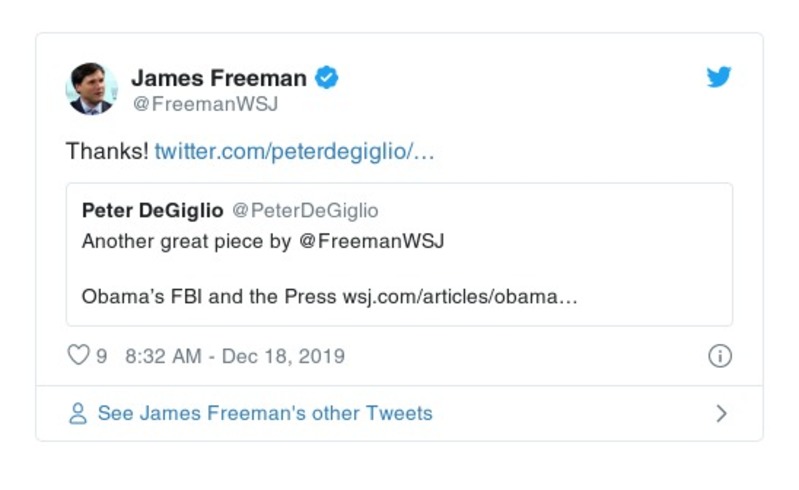The height and width of the screenshot is (490, 799).
Task: Click the right chevron arrow
Action: pos(721,413)
